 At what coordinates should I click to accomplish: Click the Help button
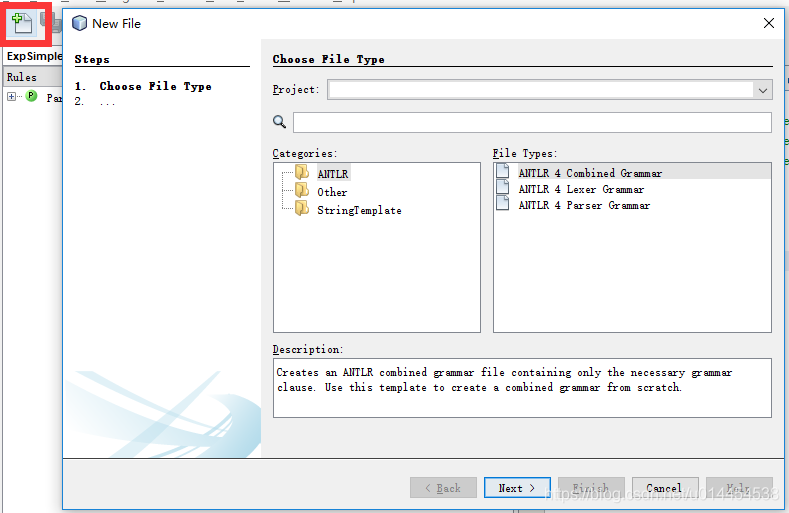(739, 488)
